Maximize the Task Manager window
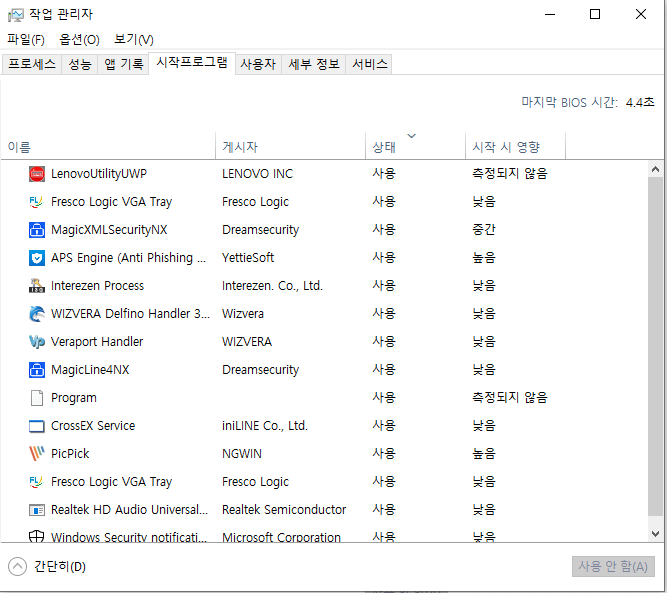 pos(595,14)
